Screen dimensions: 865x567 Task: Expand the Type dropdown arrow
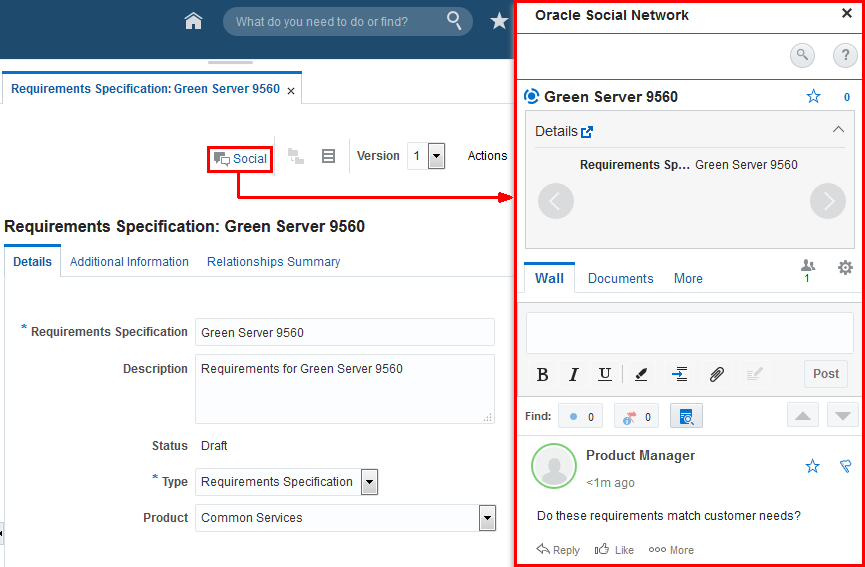click(370, 483)
